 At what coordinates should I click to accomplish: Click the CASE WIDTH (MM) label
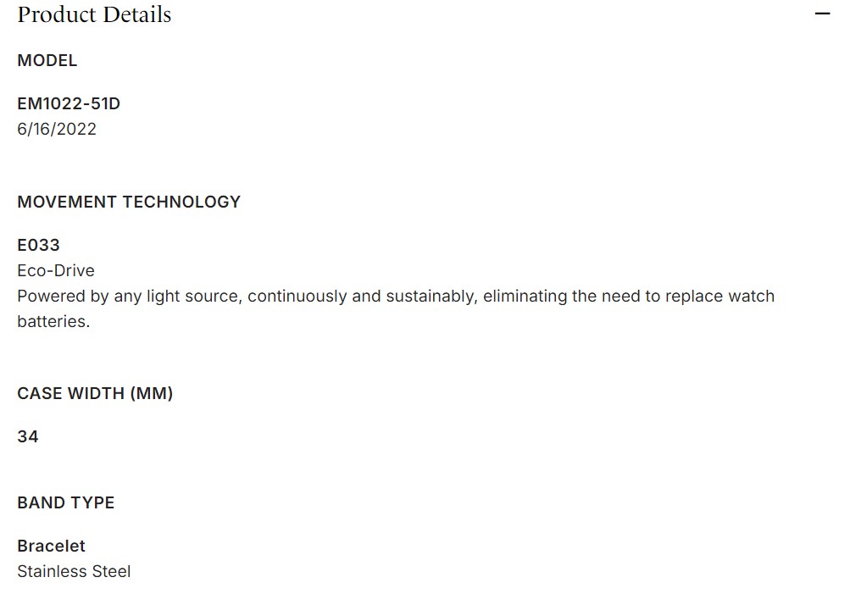pos(95,393)
